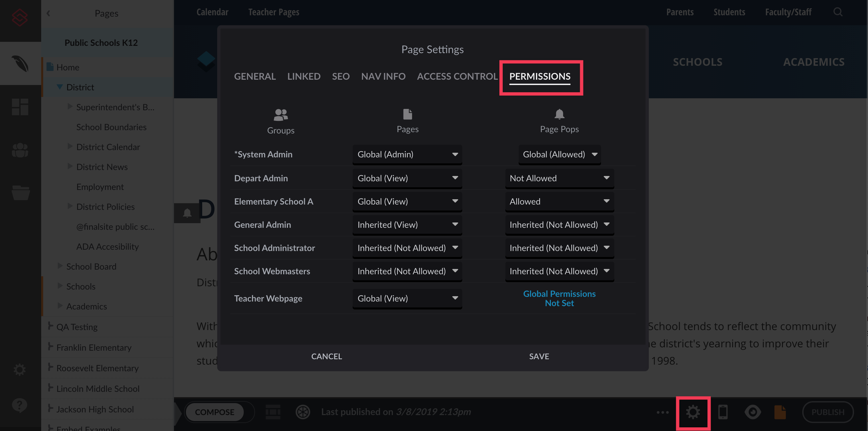The height and width of the screenshot is (431, 868).
Task: Open the page preview eye icon
Action: coord(753,412)
